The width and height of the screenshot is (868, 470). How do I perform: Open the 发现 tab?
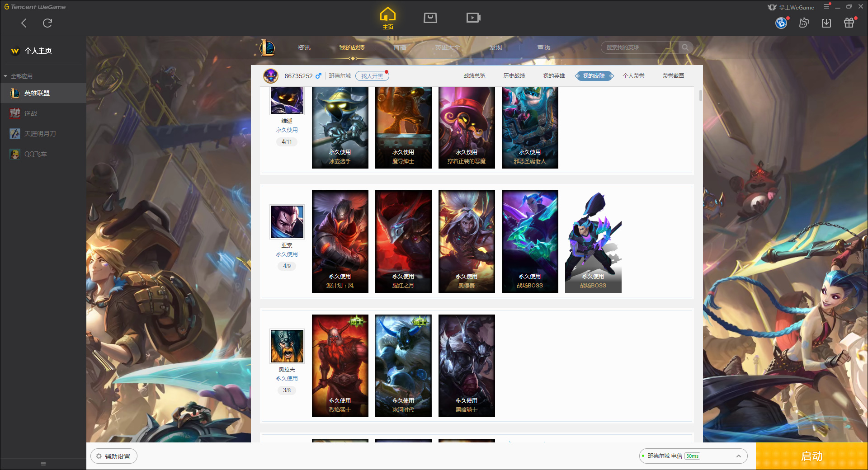pos(495,47)
